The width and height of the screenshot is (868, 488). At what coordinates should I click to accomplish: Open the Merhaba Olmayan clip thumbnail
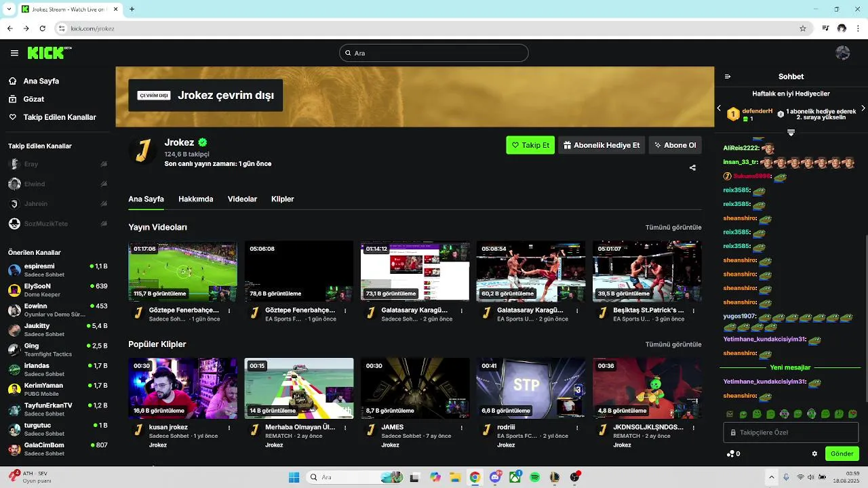(298, 388)
